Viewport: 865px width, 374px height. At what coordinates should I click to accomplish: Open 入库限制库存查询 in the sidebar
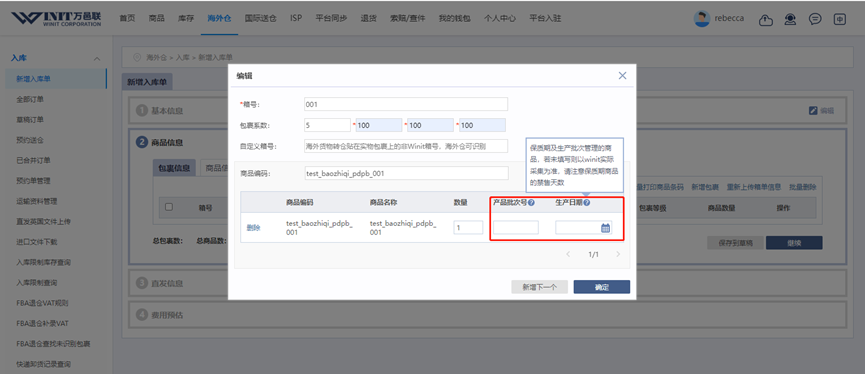tap(44, 263)
